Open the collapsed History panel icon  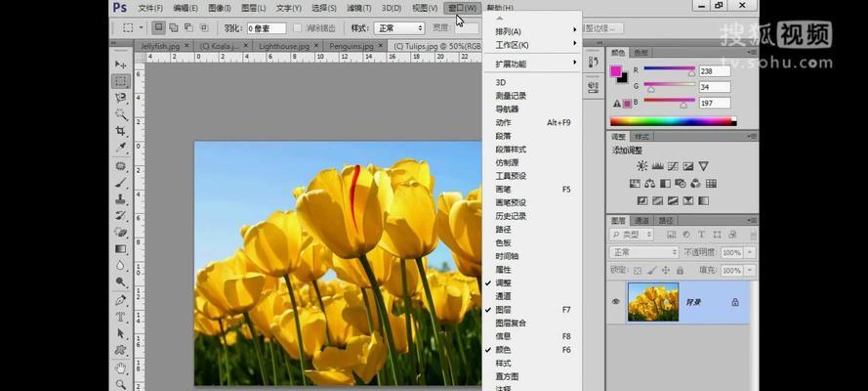(x=593, y=62)
